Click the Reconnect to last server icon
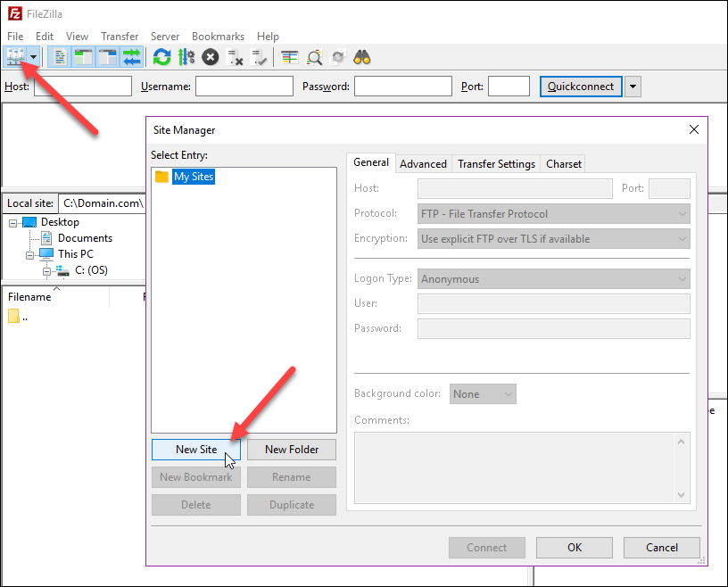The width and height of the screenshot is (728, 587). tap(259, 57)
